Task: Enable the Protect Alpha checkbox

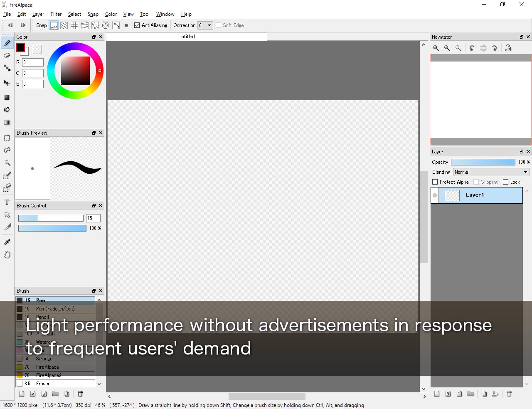Action: tap(435, 182)
